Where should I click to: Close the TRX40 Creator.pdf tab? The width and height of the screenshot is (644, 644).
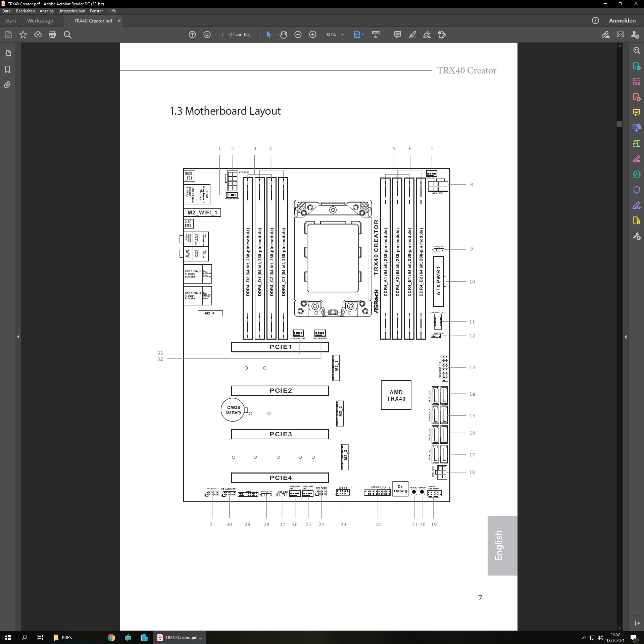click(x=119, y=20)
